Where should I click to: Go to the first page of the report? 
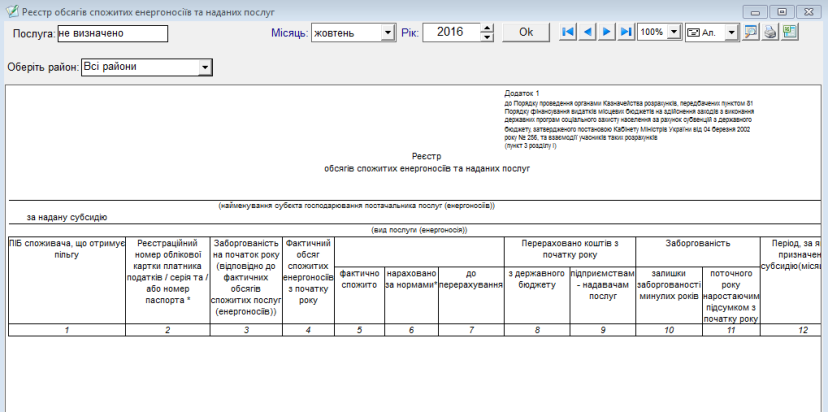point(568,32)
